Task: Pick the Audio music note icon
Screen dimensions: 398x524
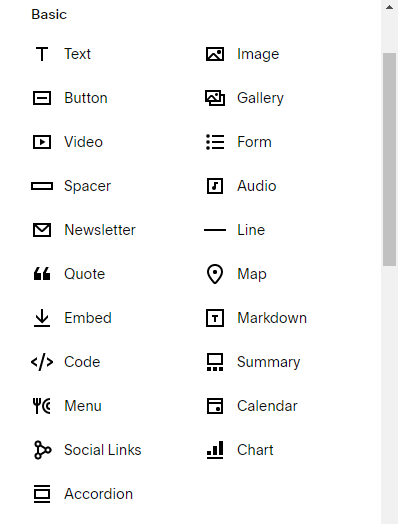Action: click(215, 186)
